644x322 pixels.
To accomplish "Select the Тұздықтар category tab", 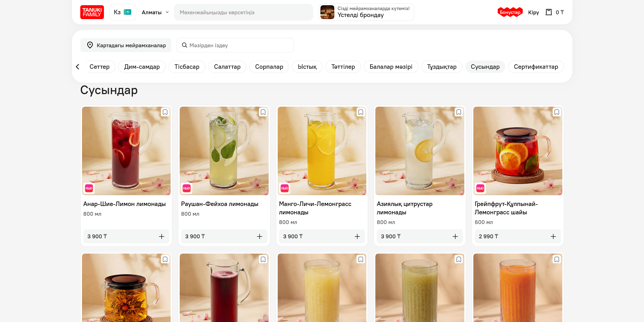I will click(x=442, y=67).
